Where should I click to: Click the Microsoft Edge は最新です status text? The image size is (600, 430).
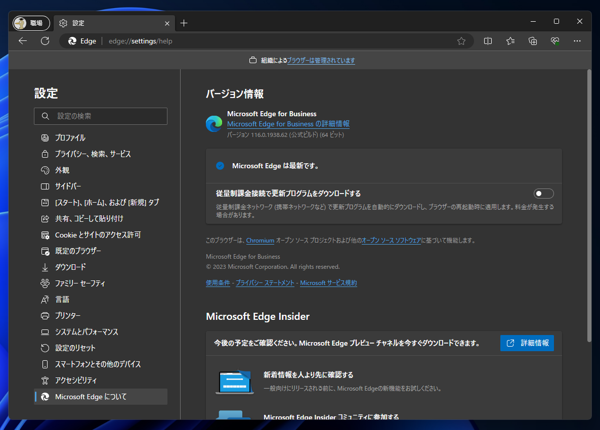(275, 166)
